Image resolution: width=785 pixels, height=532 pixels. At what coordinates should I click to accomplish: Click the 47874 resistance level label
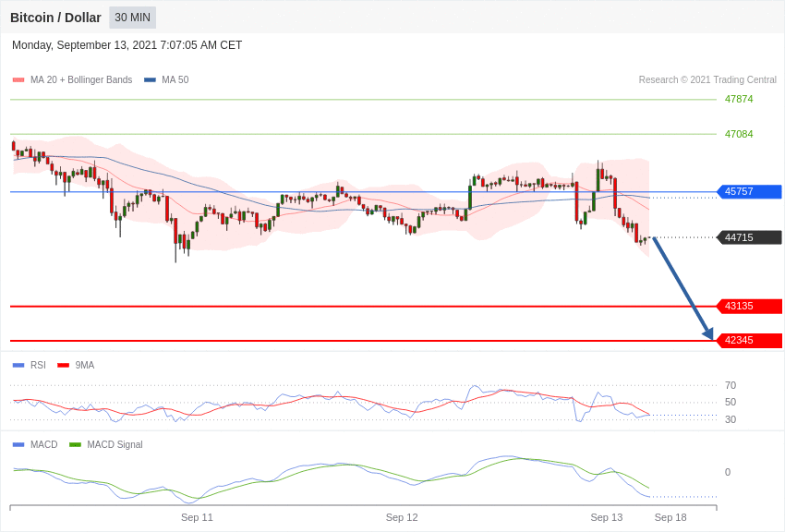tap(739, 100)
